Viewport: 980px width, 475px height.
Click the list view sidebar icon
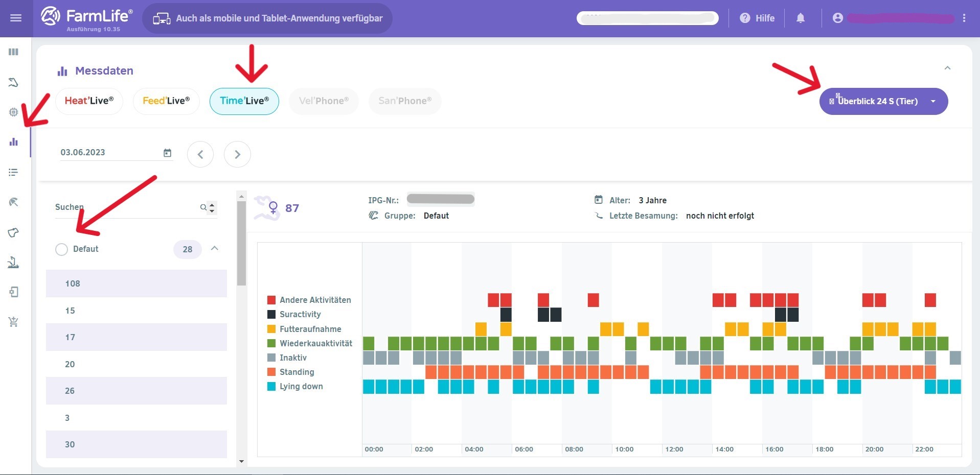[x=14, y=173]
